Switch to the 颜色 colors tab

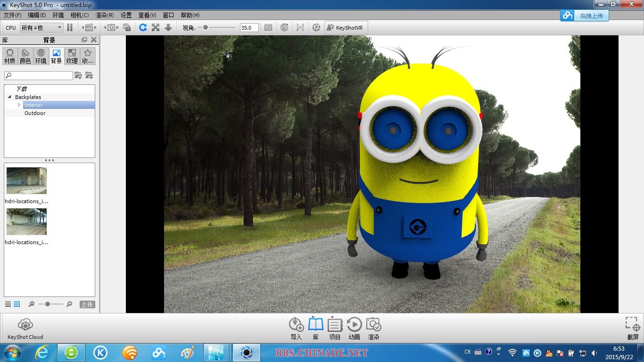pyautogui.click(x=25, y=56)
